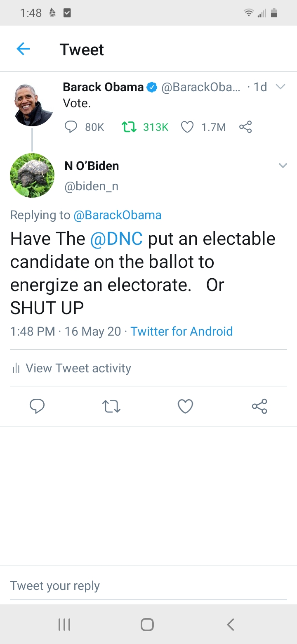Open @BarackObama link in Replying to

point(117,215)
